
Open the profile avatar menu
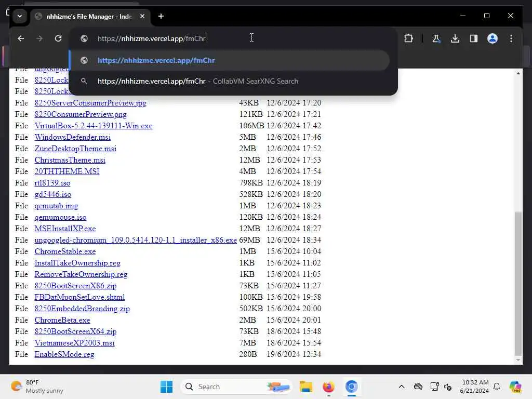point(493,38)
